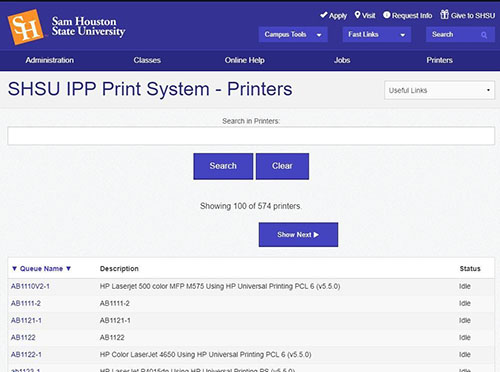Click the blue Search button
Image resolution: width=500 pixels, height=372 pixels.
(223, 166)
